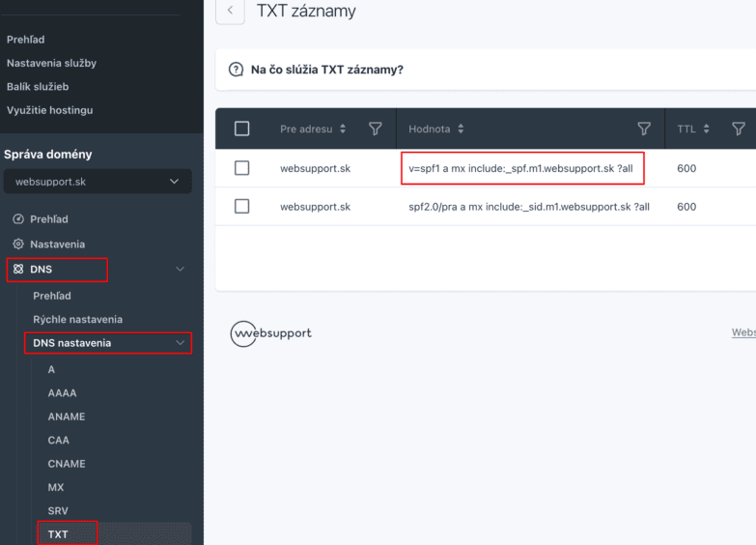The height and width of the screenshot is (545, 756).
Task: Click the Hodnota column header text
Action: point(429,129)
